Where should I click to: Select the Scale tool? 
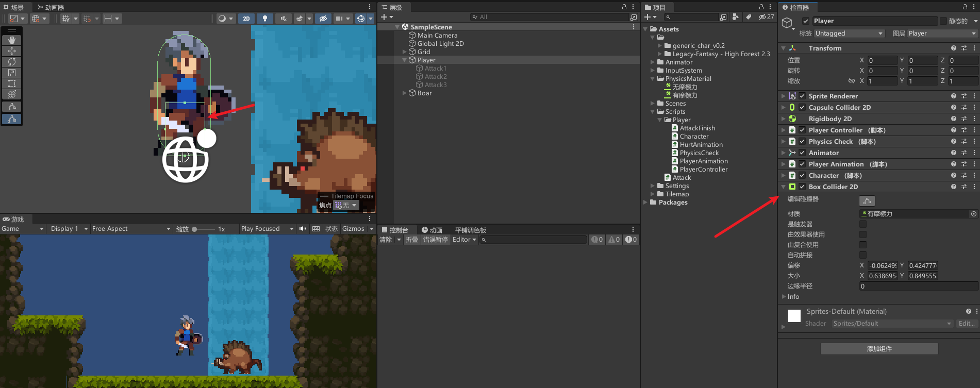(12, 73)
